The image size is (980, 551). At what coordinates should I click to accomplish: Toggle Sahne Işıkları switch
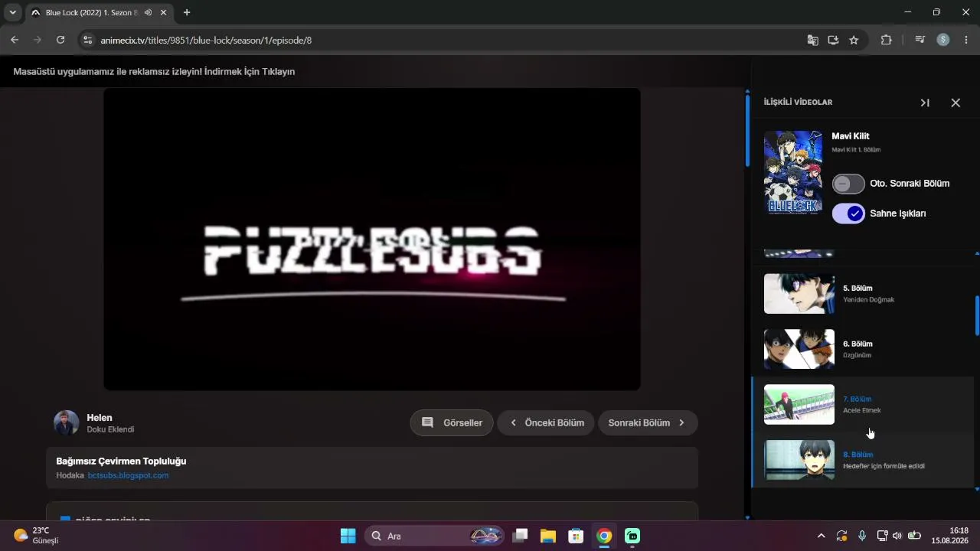point(848,214)
